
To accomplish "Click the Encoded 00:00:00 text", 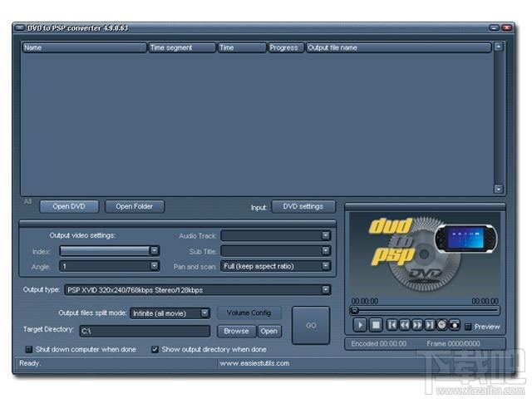I will click(379, 343).
